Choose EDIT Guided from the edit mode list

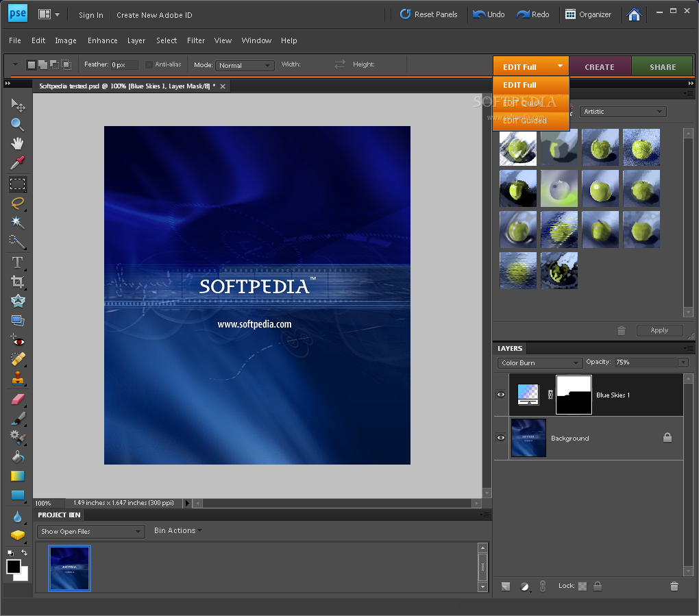tap(531, 121)
